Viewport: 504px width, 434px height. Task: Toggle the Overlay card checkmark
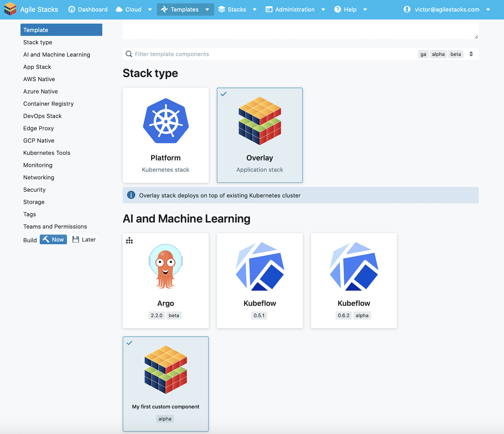[x=223, y=94]
